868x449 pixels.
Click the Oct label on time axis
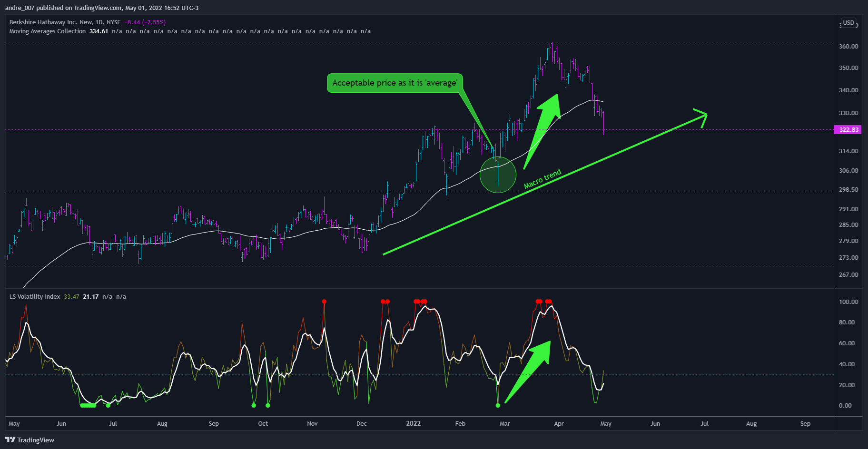coord(263,424)
